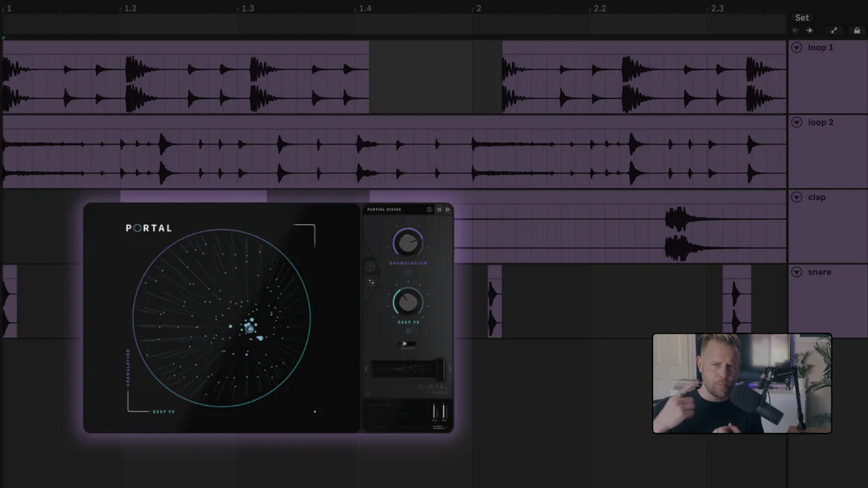Click the XY pad control node in Portal
Image resolution: width=868 pixels, height=488 pixels.
coord(249,328)
